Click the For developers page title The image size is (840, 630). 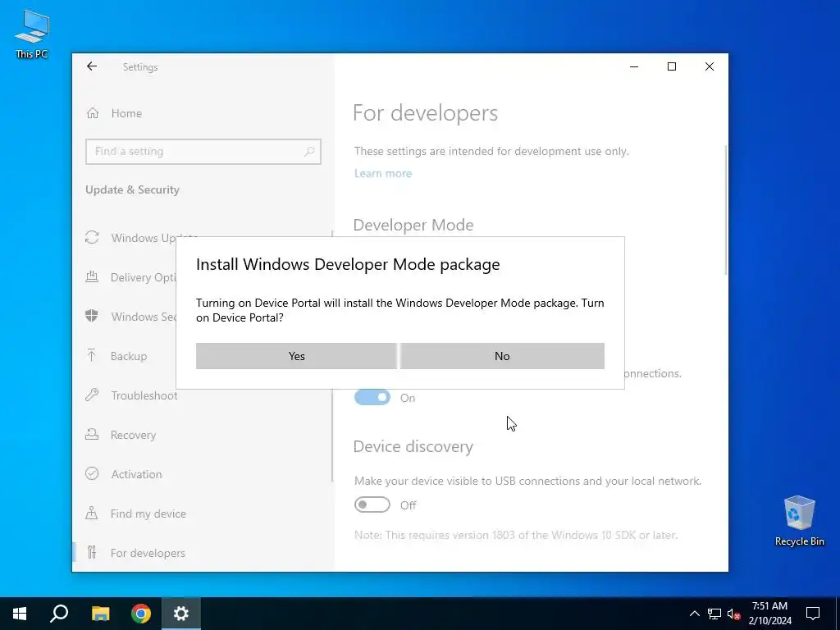coord(426,113)
